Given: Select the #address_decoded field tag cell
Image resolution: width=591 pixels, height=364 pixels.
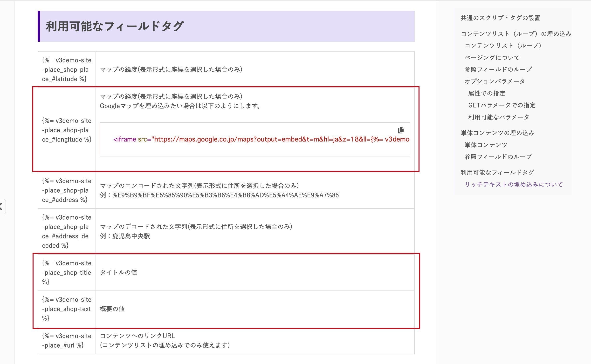Looking at the screenshot, I should pos(67,231).
